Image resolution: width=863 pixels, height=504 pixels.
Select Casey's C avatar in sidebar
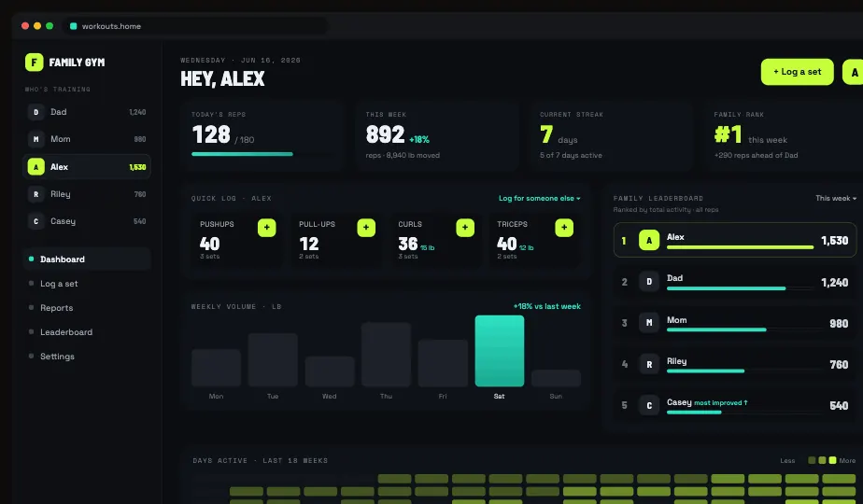click(35, 221)
